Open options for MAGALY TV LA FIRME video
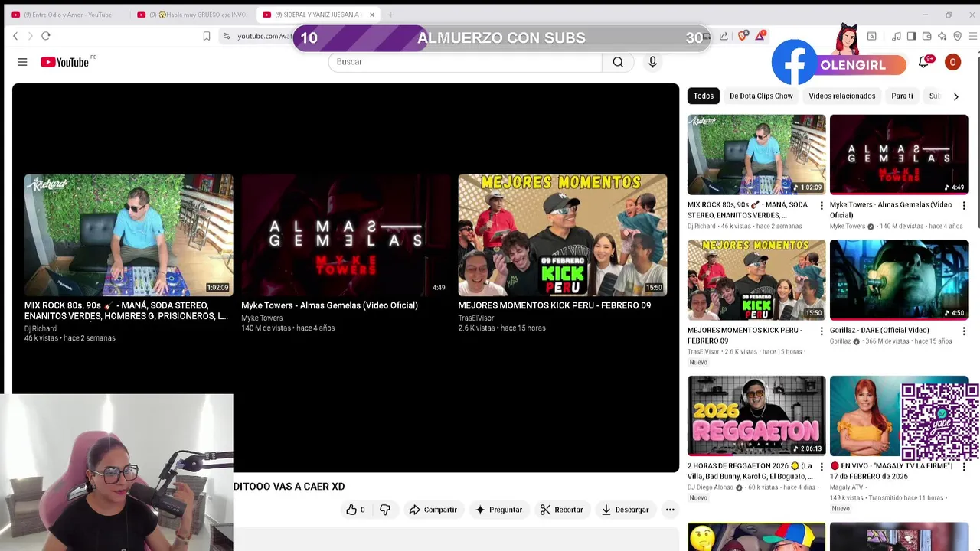The image size is (980, 551). 964,467
